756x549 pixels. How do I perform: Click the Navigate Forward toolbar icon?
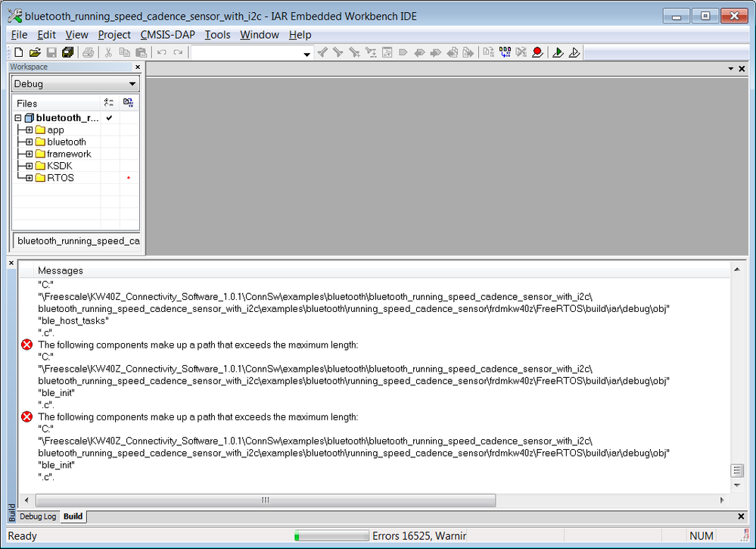pyautogui.click(x=468, y=52)
